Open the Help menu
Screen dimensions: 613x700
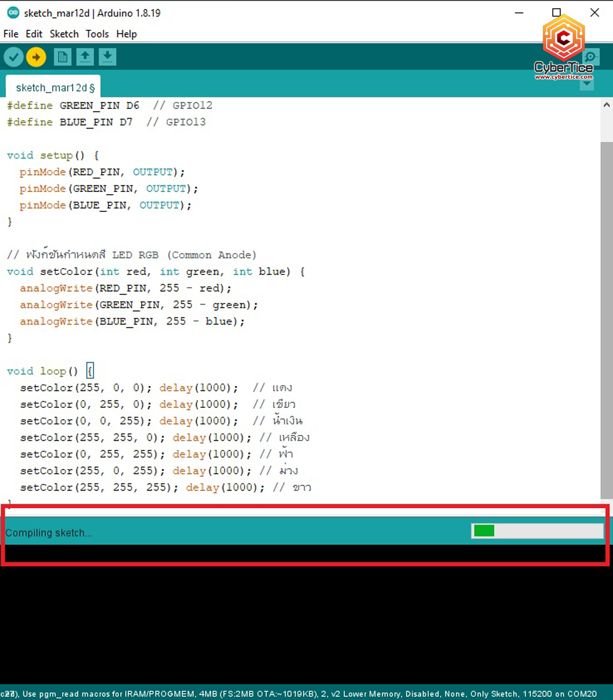coord(126,34)
